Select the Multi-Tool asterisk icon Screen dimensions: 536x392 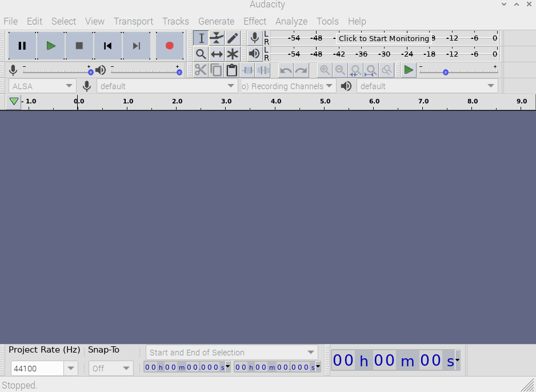coord(233,54)
